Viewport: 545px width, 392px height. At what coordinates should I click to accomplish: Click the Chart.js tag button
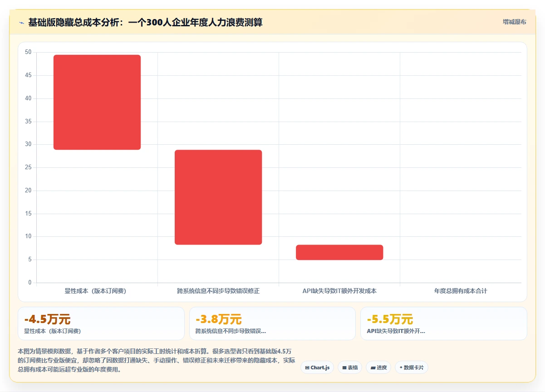click(x=318, y=367)
